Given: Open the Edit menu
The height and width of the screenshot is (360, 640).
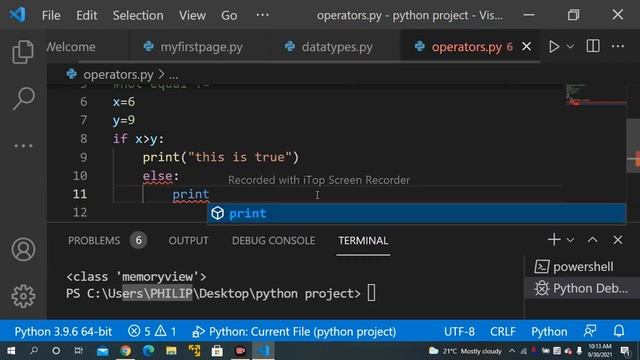Looking at the screenshot, I should click(x=87, y=16).
